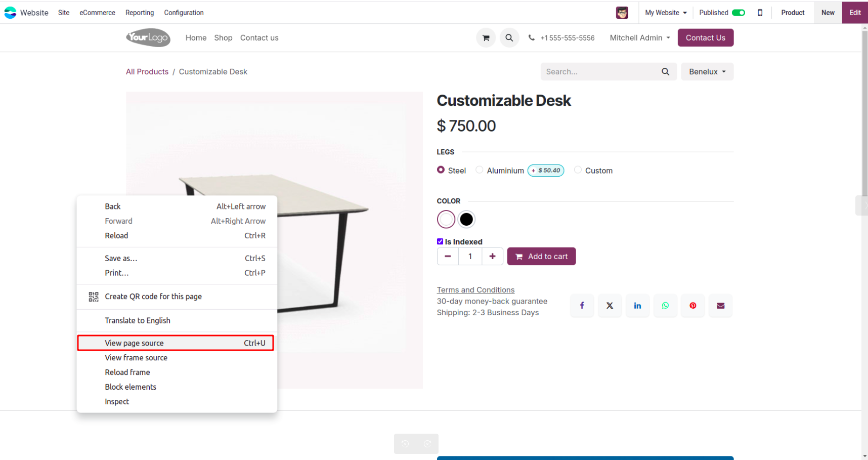Open the eCommerce menu
868x460 pixels.
point(97,13)
